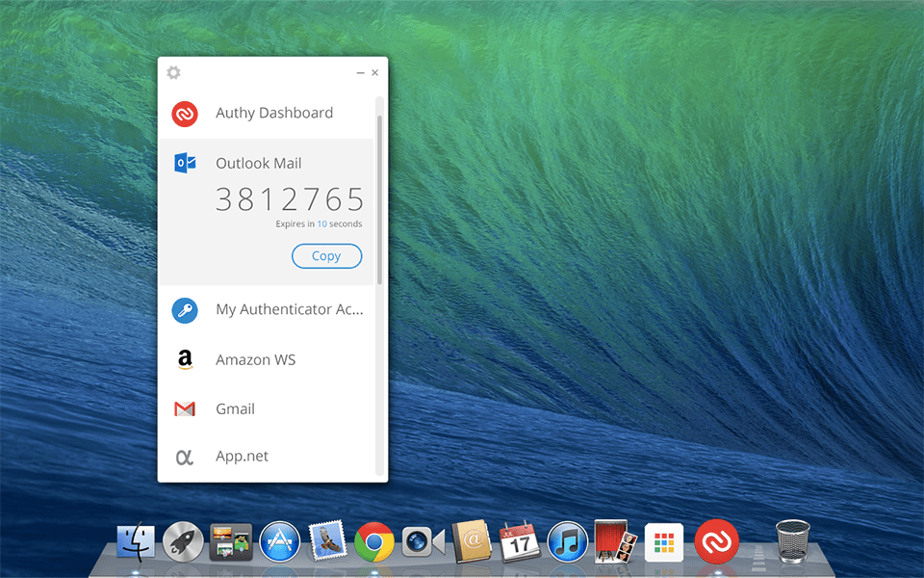This screenshot has height=578, width=924.
Task: Click the Outlook Mail icon
Action: 185,163
